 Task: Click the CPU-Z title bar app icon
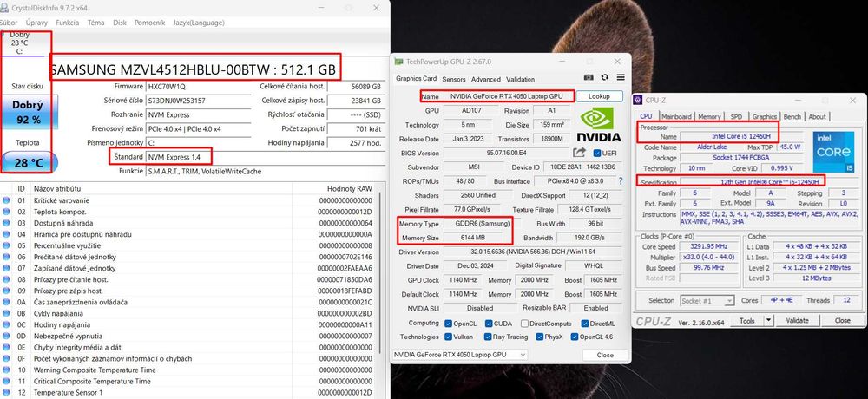(638, 100)
